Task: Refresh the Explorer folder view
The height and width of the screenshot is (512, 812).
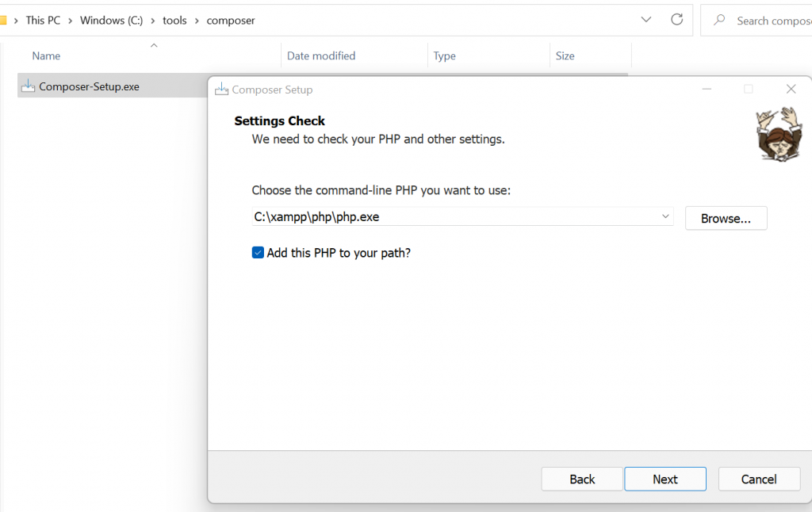Action: 676,20
